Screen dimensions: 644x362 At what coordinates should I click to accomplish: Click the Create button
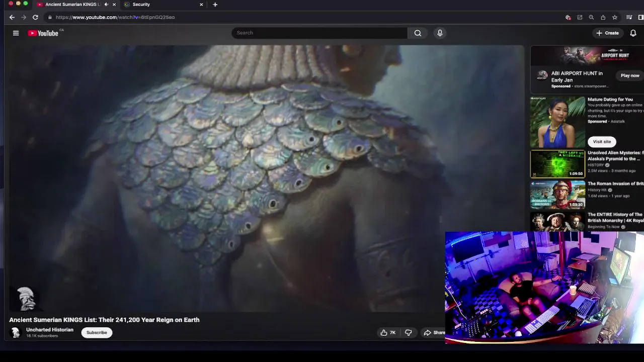point(608,33)
